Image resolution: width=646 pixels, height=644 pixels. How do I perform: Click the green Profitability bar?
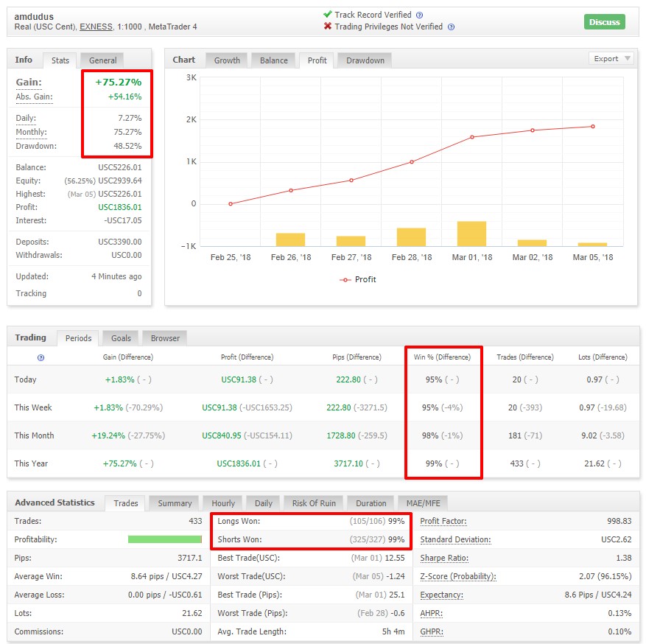165,539
